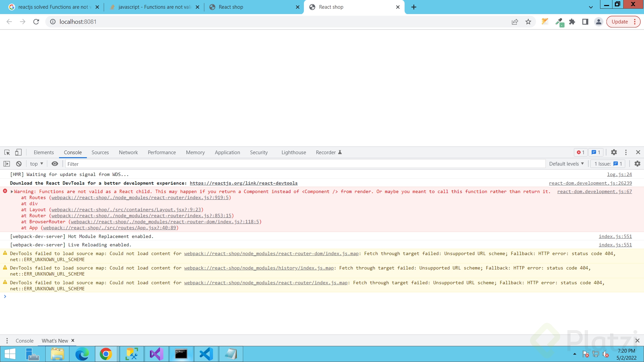644x362 pixels.
Task: Clear the console with the clear icon
Action: 18,164
